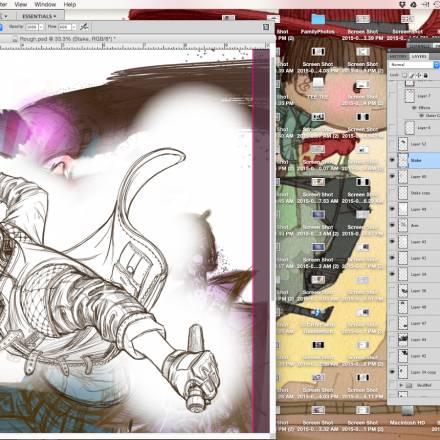Open the Flow slider dropdown arrow
Screen dimensions: 440x440
[74, 27]
